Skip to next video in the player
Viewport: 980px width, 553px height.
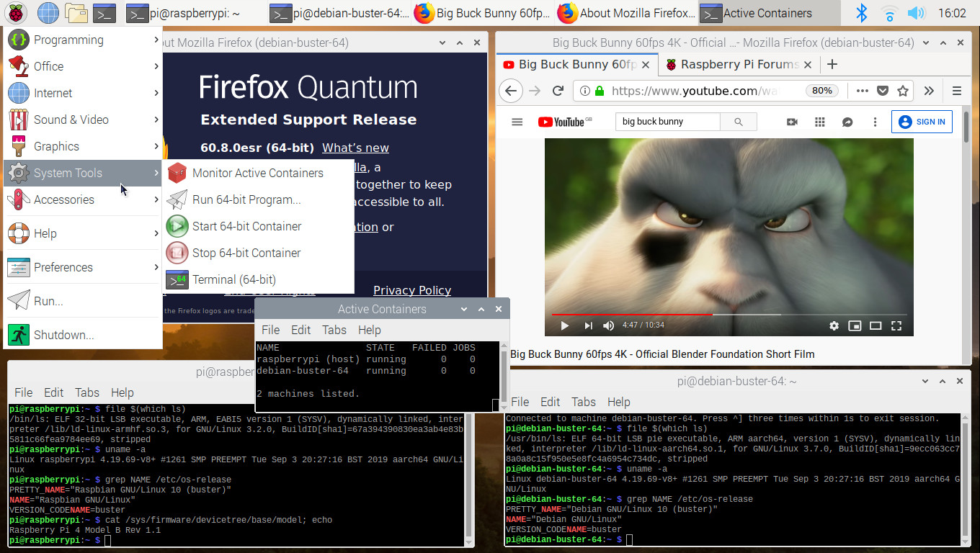point(588,325)
